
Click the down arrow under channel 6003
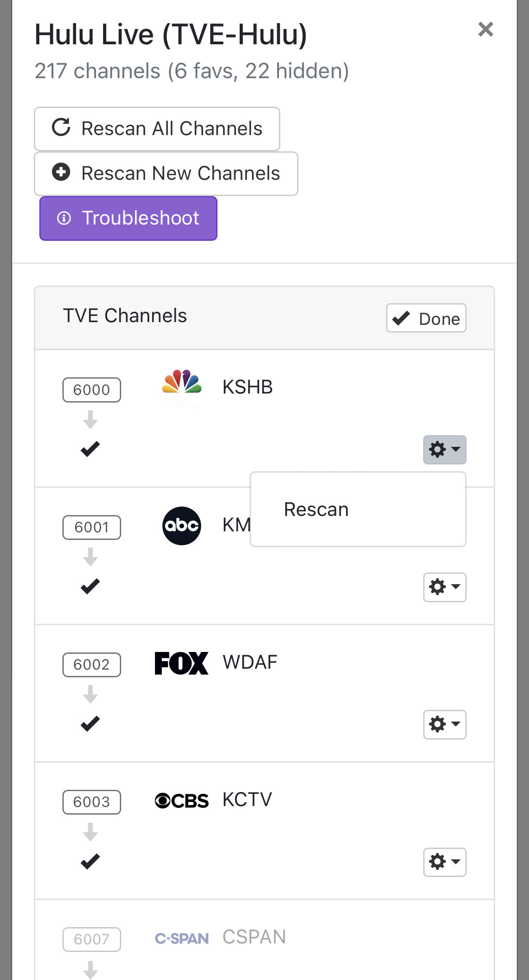(x=90, y=832)
